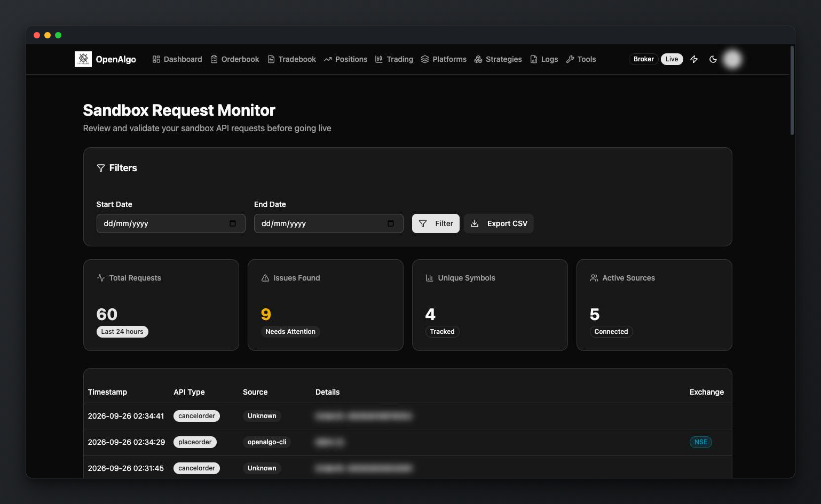The image size is (821, 504).
Task: Click the yellow minimize window button
Action: [x=48, y=35]
